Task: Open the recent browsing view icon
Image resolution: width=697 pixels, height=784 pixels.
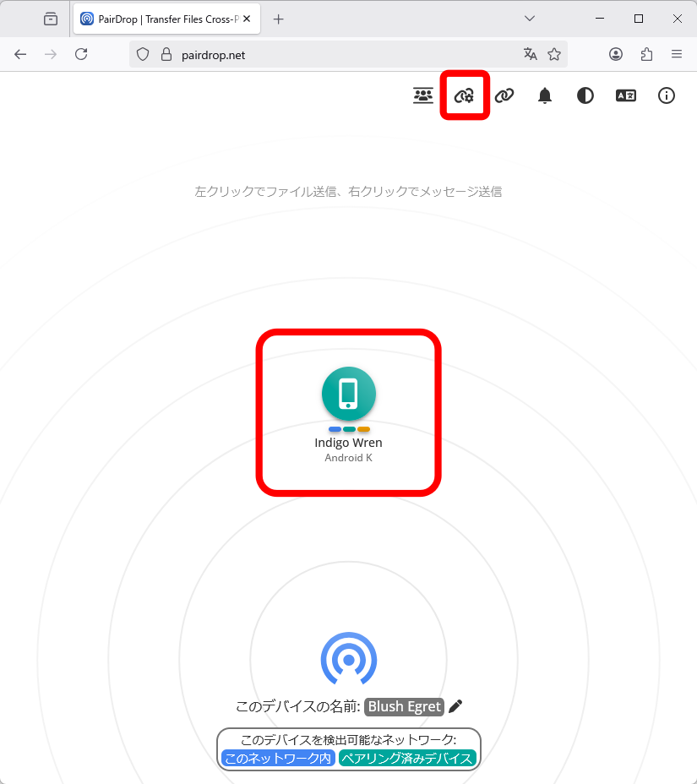Action: point(51,19)
